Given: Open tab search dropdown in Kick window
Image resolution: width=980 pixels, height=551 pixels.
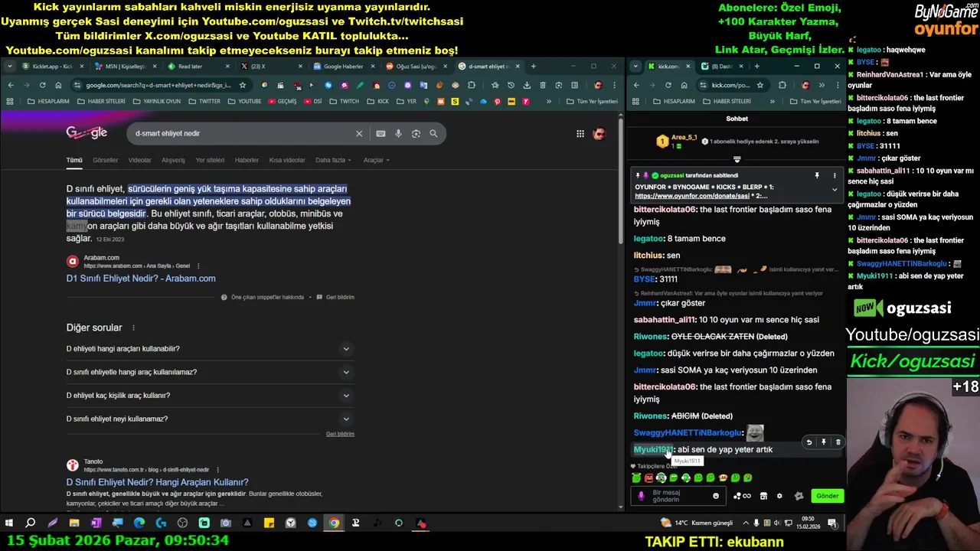Looking at the screenshot, I should tap(635, 67).
